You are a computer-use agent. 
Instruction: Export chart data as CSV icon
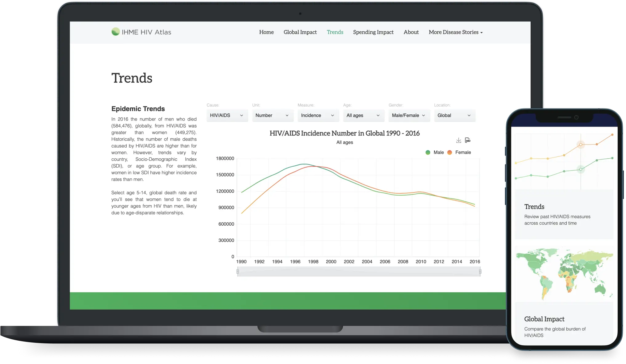click(x=468, y=140)
